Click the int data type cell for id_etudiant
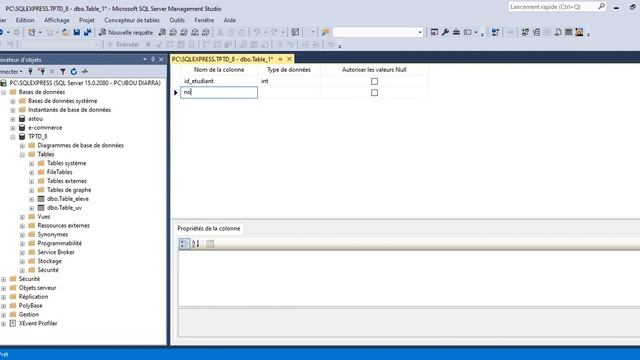Image resolution: width=640 pixels, height=360 pixels. 289,81
